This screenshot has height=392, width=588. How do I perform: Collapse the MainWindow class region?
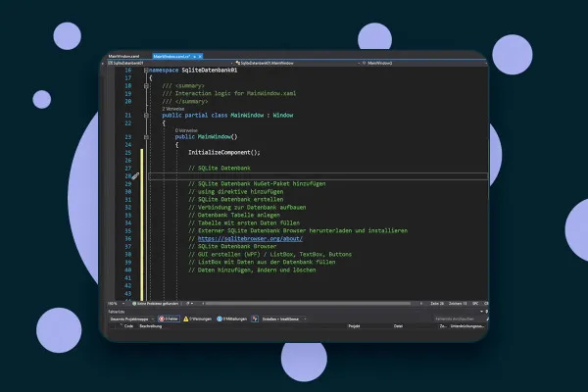click(x=146, y=116)
